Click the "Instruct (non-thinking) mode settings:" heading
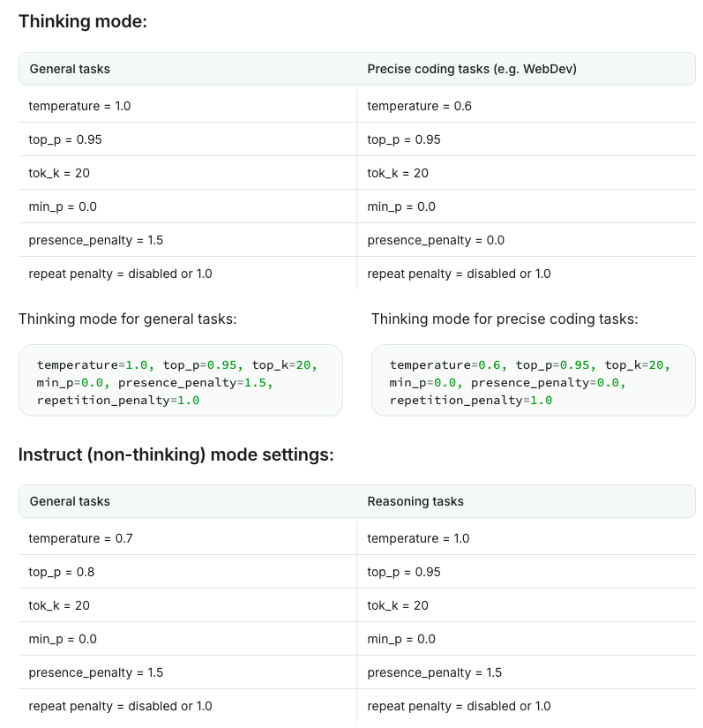This screenshot has height=728, width=703. (x=176, y=454)
